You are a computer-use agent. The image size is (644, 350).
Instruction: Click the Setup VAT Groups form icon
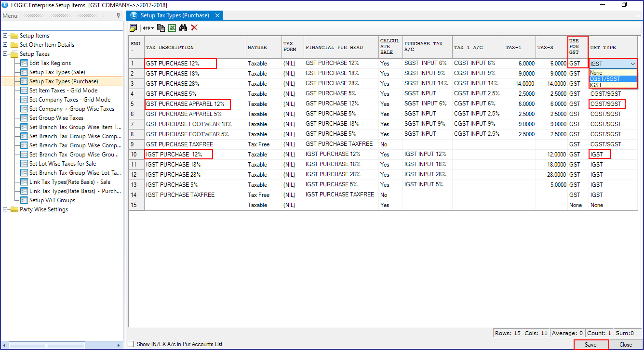coord(24,200)
